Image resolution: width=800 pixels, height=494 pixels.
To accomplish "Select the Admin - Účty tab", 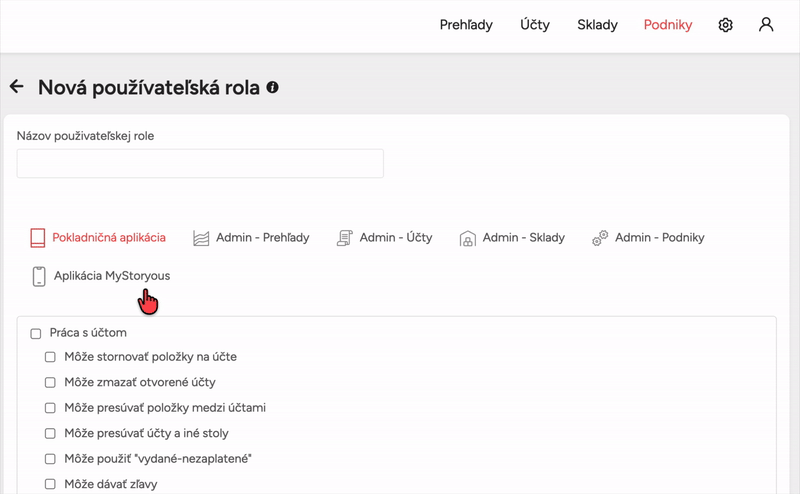I will 395,238.
